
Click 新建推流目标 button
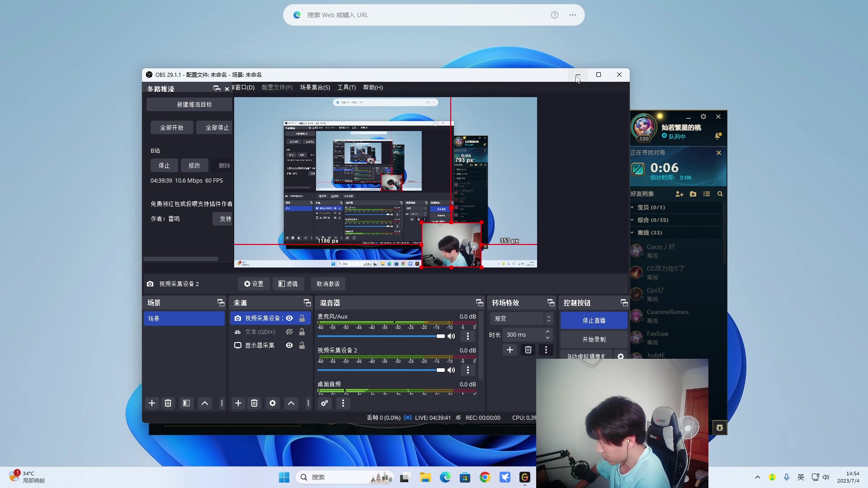190,104
